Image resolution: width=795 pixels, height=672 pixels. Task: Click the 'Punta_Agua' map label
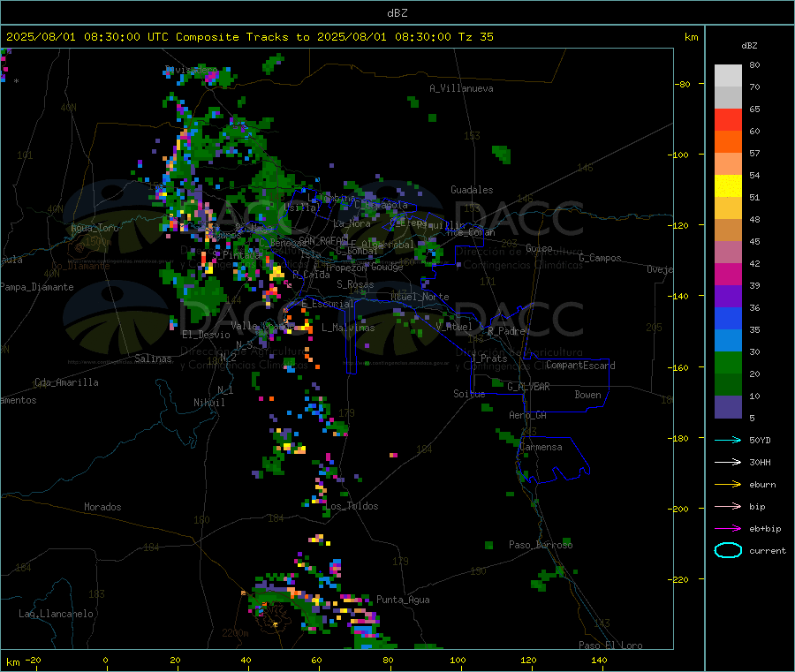[403, 600]
